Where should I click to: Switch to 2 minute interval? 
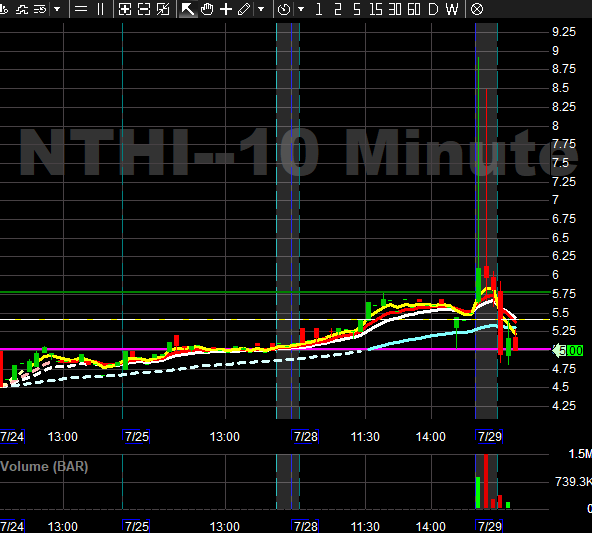click(338, 9)
